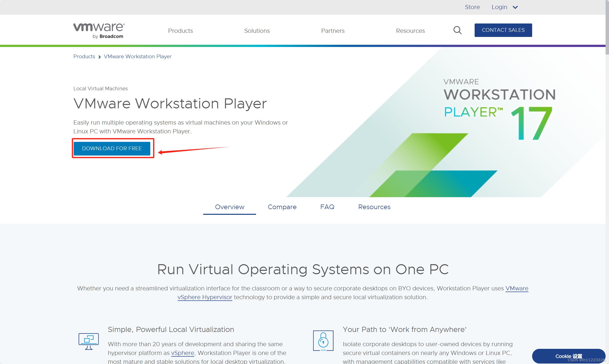Open the search magnifier icon
Image resolution: width=609 pixels, height=364 pixels.
click(457, 30)
